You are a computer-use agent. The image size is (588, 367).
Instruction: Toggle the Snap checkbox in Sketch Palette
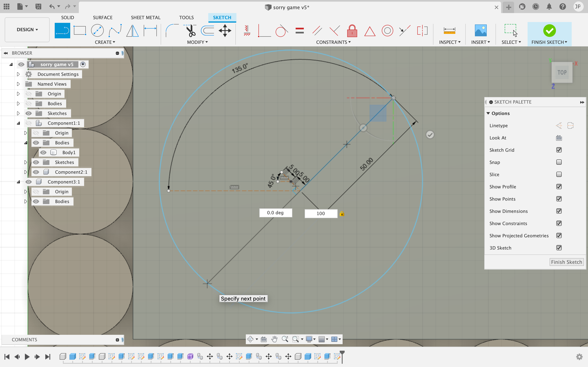[559, 162]
